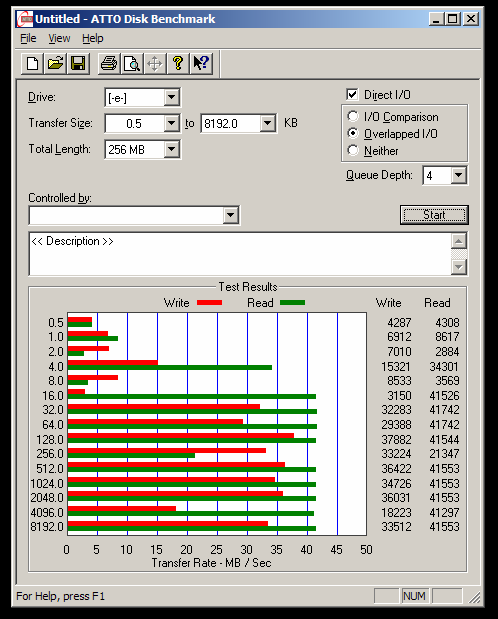
Task: Close the ATTO Disk Benchmark window
Action: 471,19
